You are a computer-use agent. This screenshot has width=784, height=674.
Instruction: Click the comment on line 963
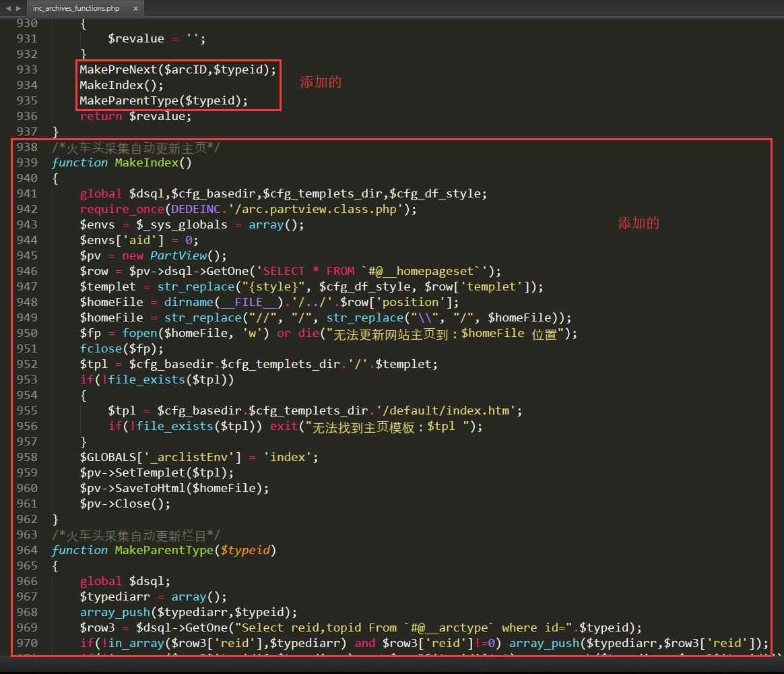coord(135,534)
